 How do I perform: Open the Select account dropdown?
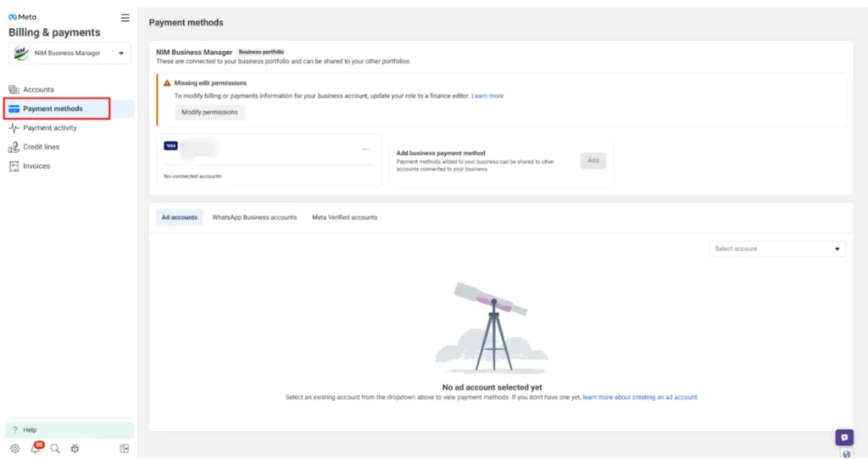tap(777, 249)
